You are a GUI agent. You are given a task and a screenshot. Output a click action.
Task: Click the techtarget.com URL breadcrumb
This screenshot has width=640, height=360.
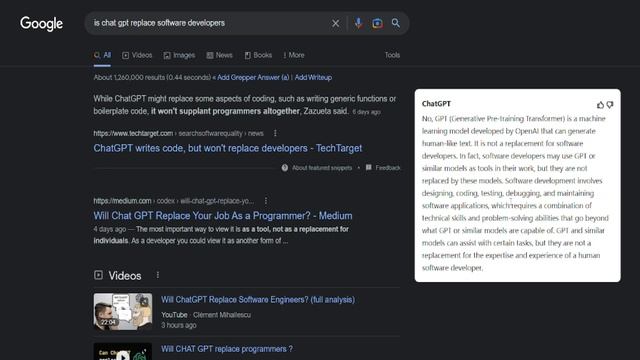178,133
